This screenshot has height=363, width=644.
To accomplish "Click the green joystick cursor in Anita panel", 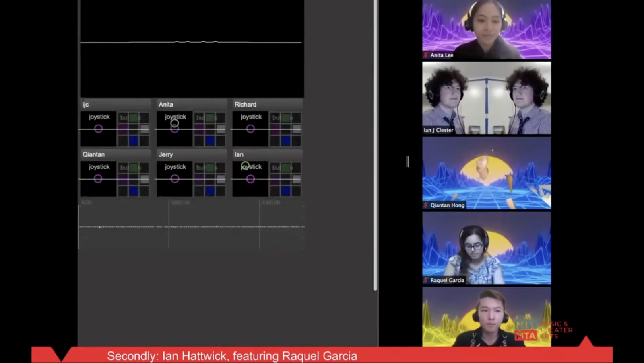I will (x=174, y=123).
